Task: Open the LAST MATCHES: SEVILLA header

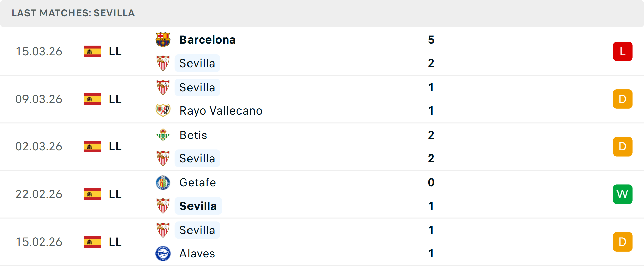Action: (x=73, y=13)
